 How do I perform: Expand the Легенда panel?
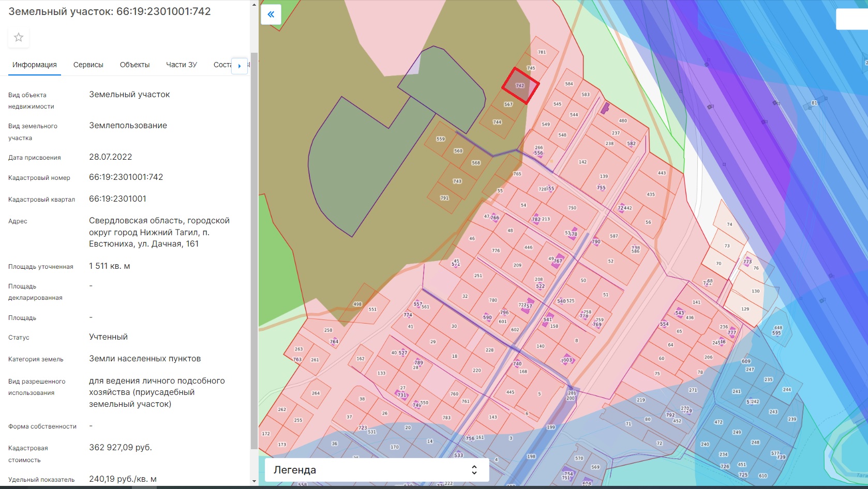(377, 470)
